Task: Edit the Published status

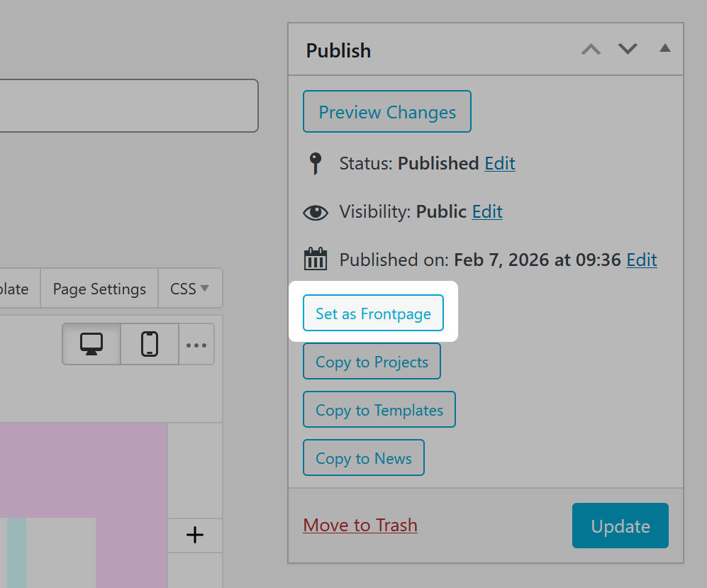Action: [x=500, y=163]
